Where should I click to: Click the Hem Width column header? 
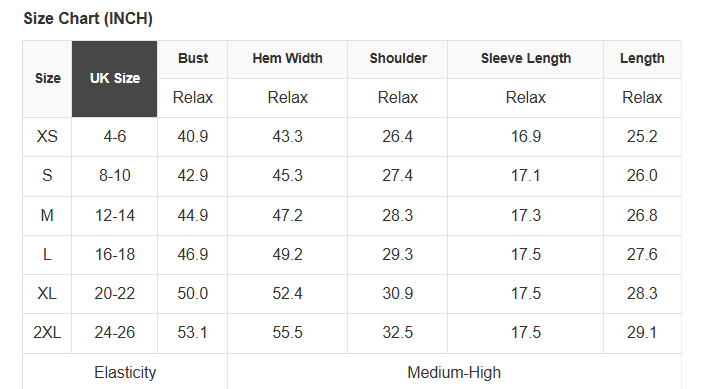pos(287,59)
